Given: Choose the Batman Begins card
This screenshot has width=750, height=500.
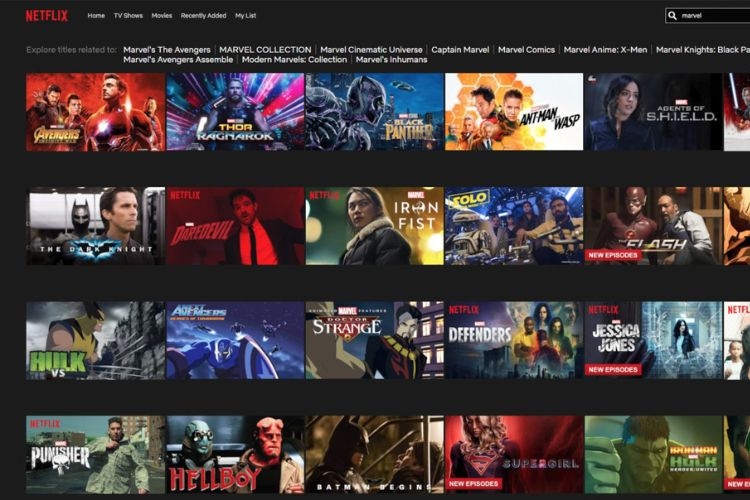Looking at the screenshot, I should click(375, 455).
